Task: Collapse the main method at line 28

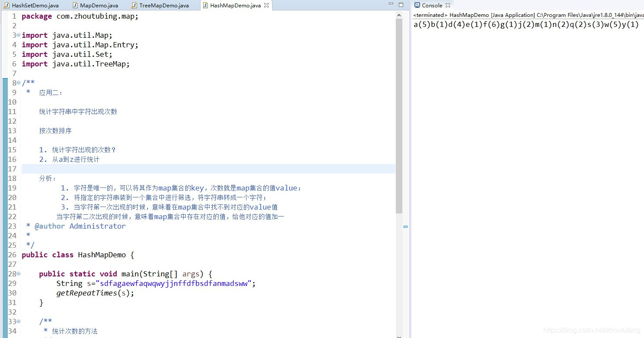Action: click(18, 274)
